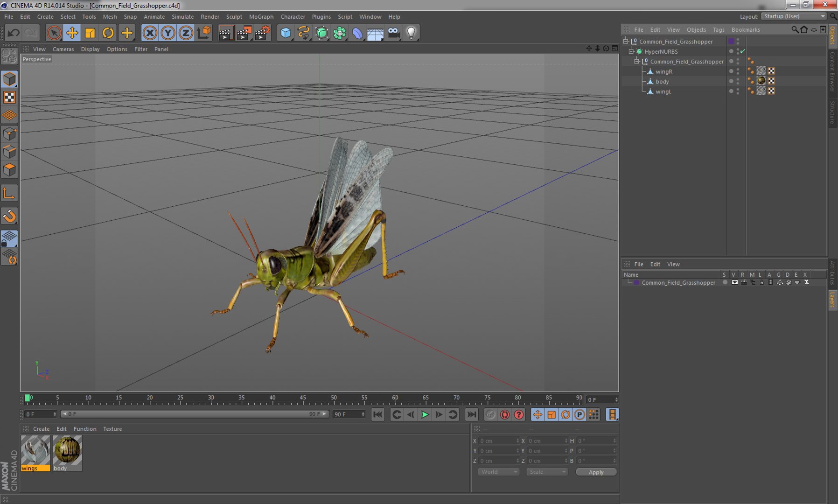
Task: Select the wingL object
Action: 663,91
